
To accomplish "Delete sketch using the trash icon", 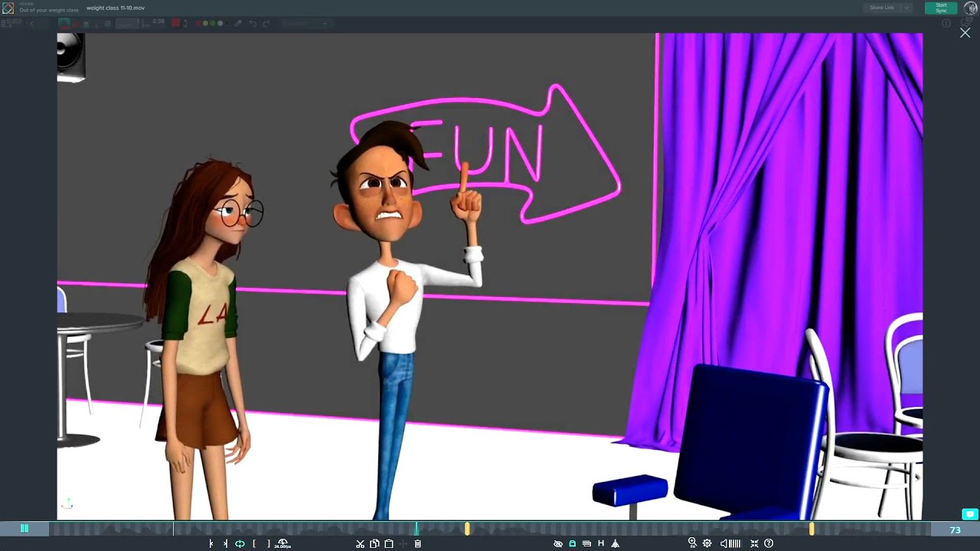I will [417, 543].
